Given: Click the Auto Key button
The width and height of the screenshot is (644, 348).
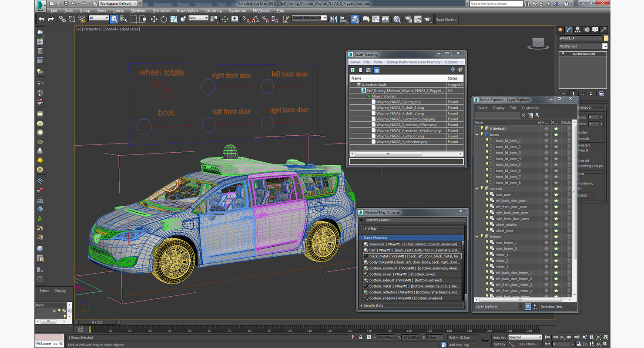Looking at the screenshot, I should [x=500, y=337].
